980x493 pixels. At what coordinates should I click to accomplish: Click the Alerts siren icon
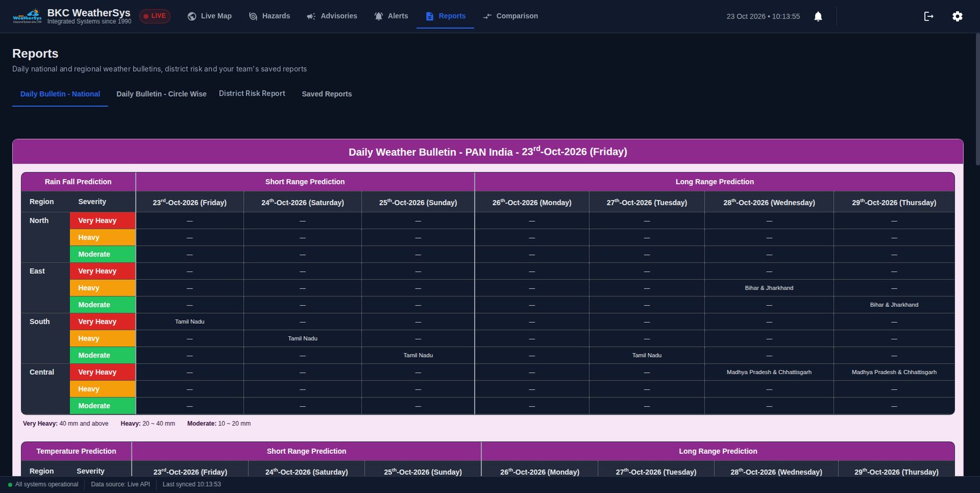point(379,17)
